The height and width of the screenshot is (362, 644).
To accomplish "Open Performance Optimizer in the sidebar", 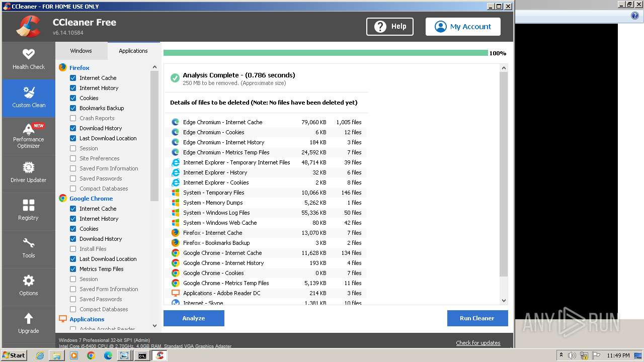I will click(x=29, y=136).
